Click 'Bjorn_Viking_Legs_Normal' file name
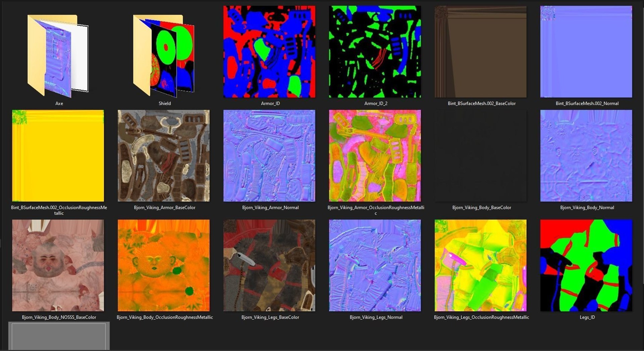 click(376, 317)
